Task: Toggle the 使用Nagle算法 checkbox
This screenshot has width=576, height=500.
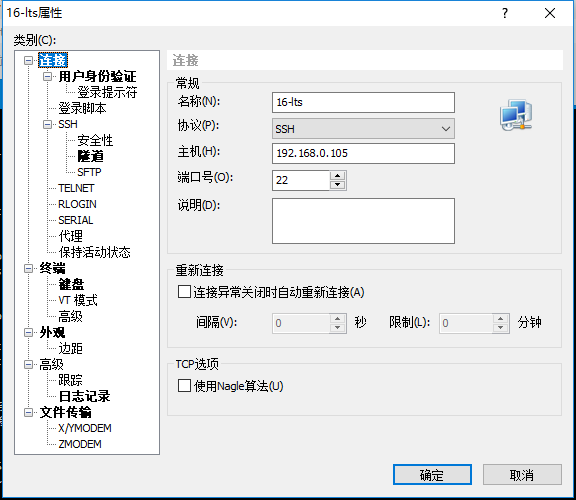Action: [184, 386]
